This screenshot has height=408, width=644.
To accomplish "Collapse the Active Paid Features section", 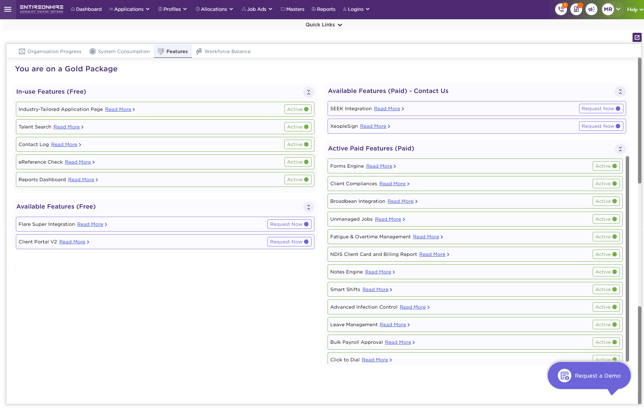I will click(620, 149).
